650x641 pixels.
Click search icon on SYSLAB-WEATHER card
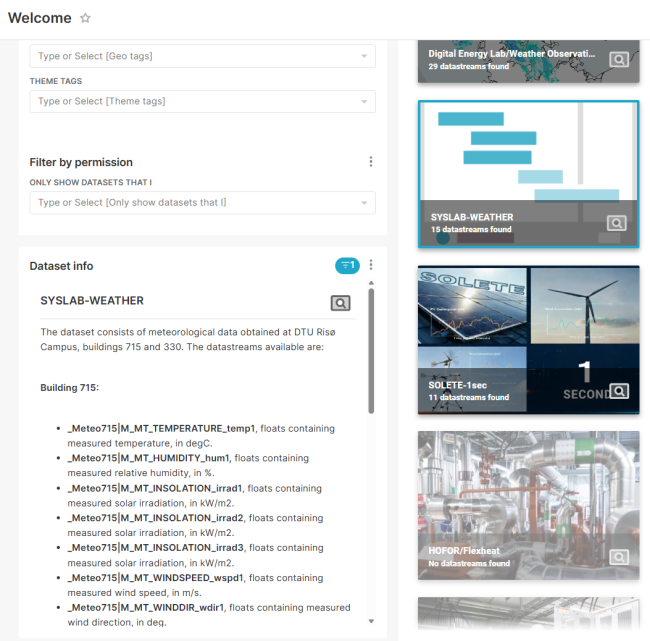click(617, 223)
